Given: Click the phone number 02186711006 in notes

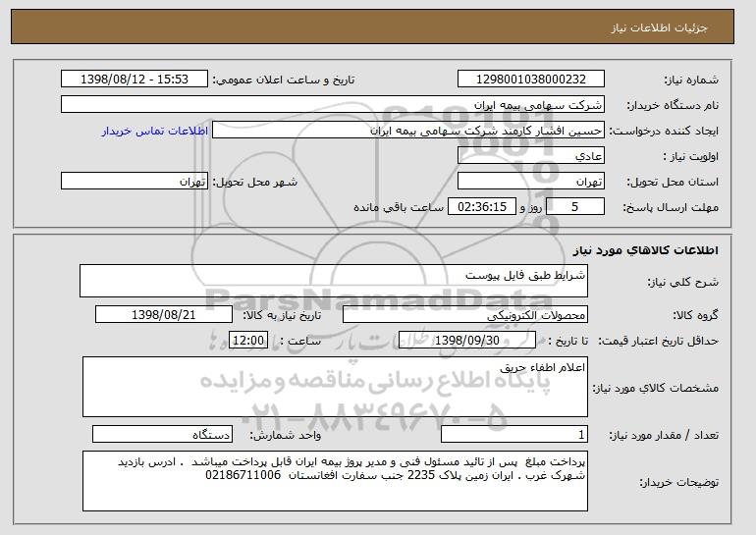Looking at the screenshot, I should click(243, 475).
